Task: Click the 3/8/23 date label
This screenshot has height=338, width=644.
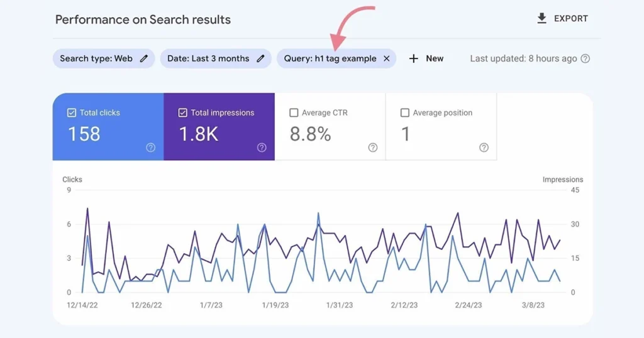Action: pyautogui.click(x=533, y=305)
